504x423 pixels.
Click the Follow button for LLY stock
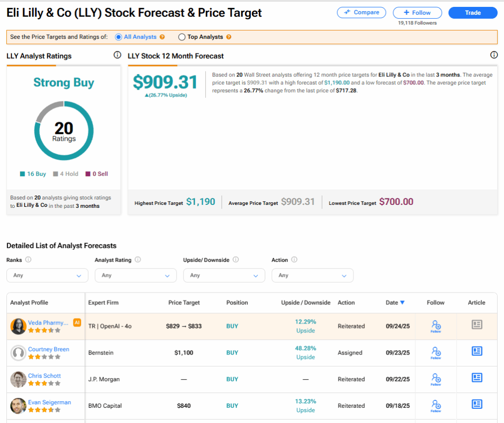[417, 12]
